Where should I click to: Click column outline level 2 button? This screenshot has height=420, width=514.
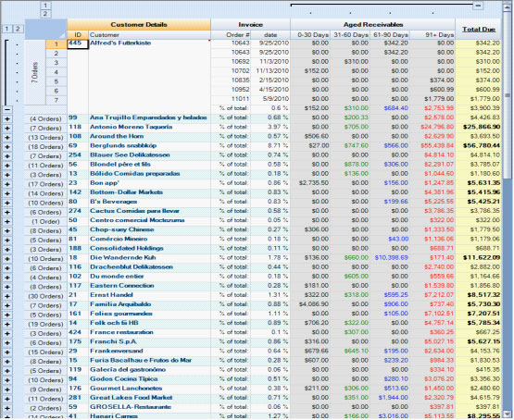[45, 14]
